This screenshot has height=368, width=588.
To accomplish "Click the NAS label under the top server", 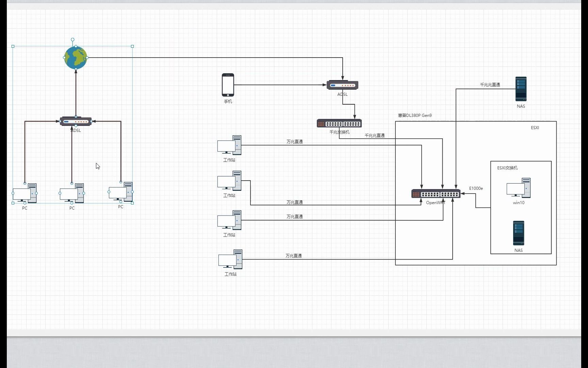I will (521, 106).
